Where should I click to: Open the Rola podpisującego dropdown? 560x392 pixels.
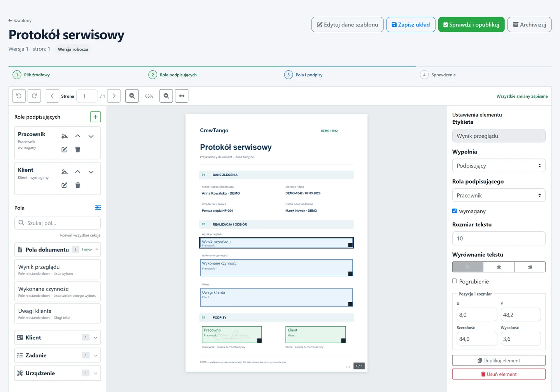499,195
